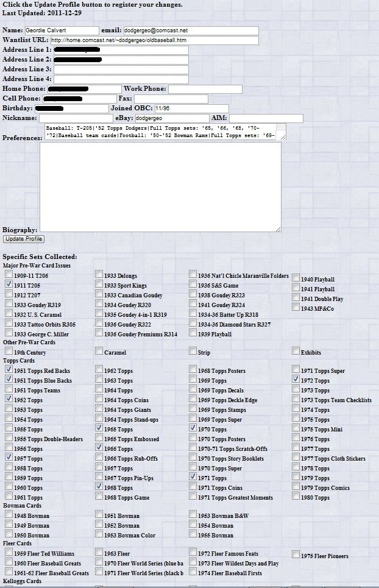
Task: Check the 1943 MP&Co checkbox
Action: [x=296, y=307]
